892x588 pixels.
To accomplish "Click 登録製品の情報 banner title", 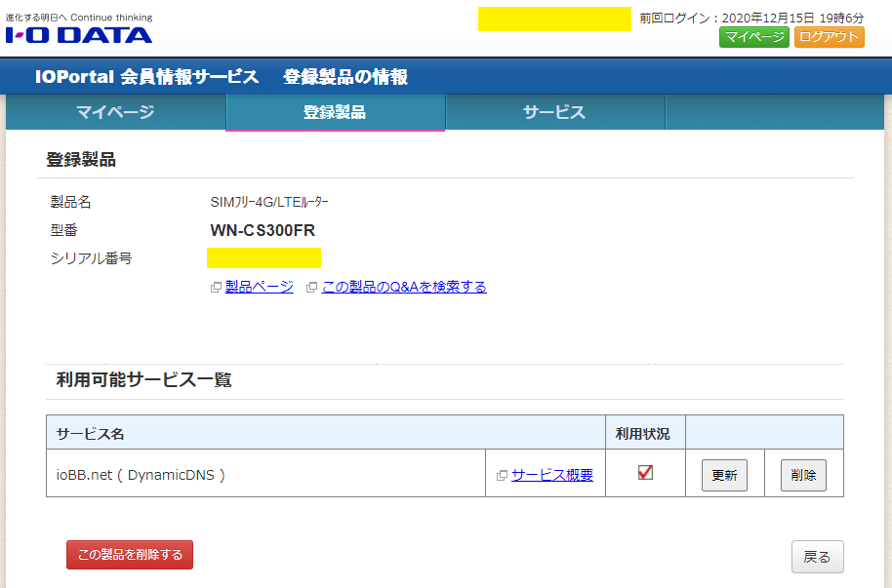I will point(345,76).
